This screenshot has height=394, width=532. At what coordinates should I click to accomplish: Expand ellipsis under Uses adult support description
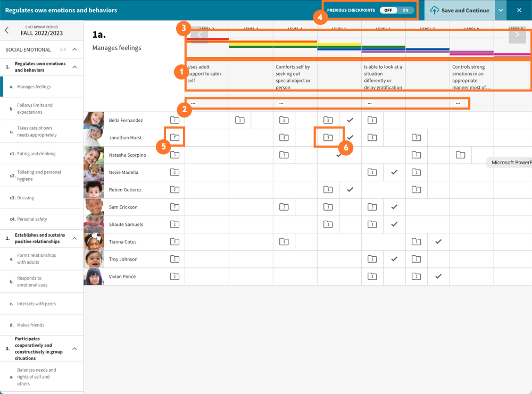193,103
